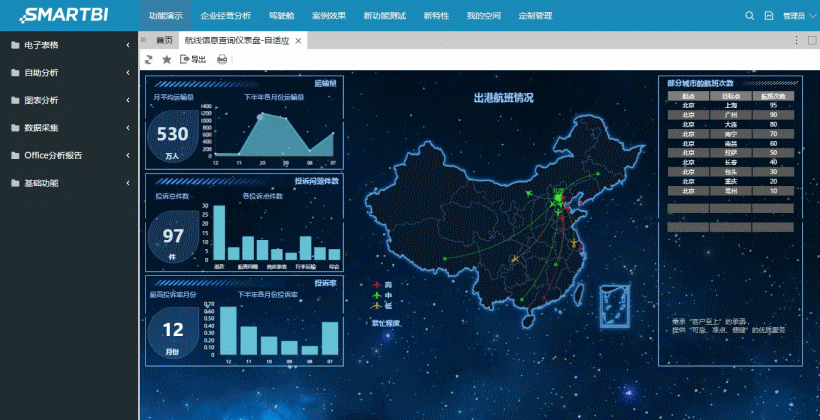Click the refresh icon in the report toolbar
Screen dimensions: 820x420
(x=149, y=60)
